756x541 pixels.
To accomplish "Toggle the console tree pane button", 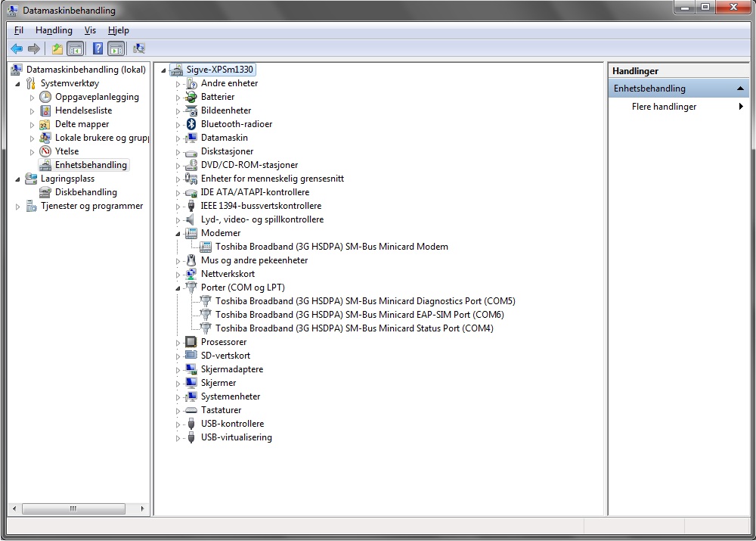I will 75,48.
